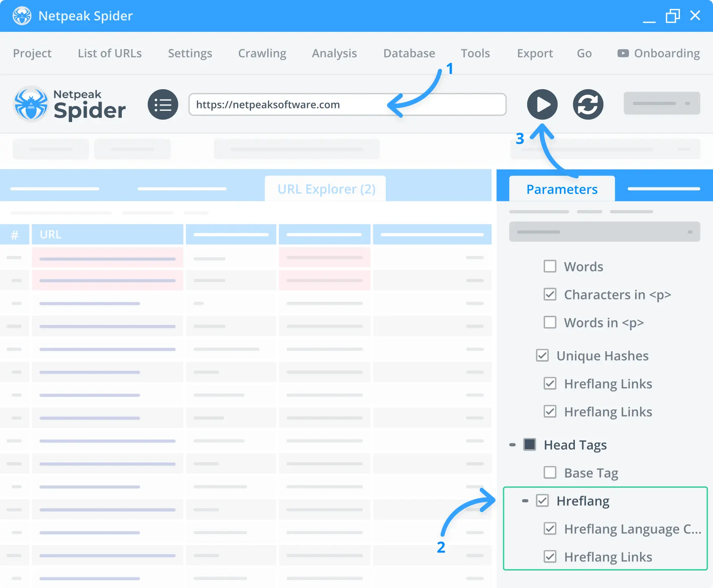Restore down the Netpeak Spider window
713x588 pixels.
click(673, 16)
